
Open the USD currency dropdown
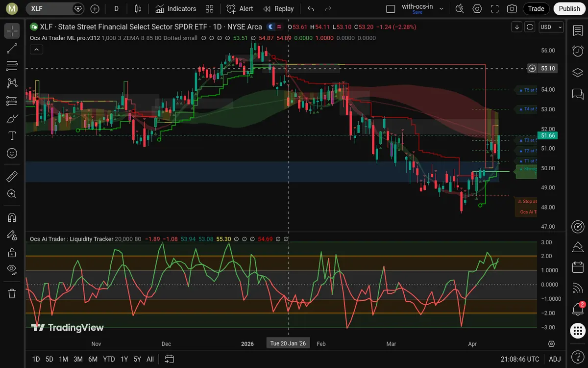(551, 27)
